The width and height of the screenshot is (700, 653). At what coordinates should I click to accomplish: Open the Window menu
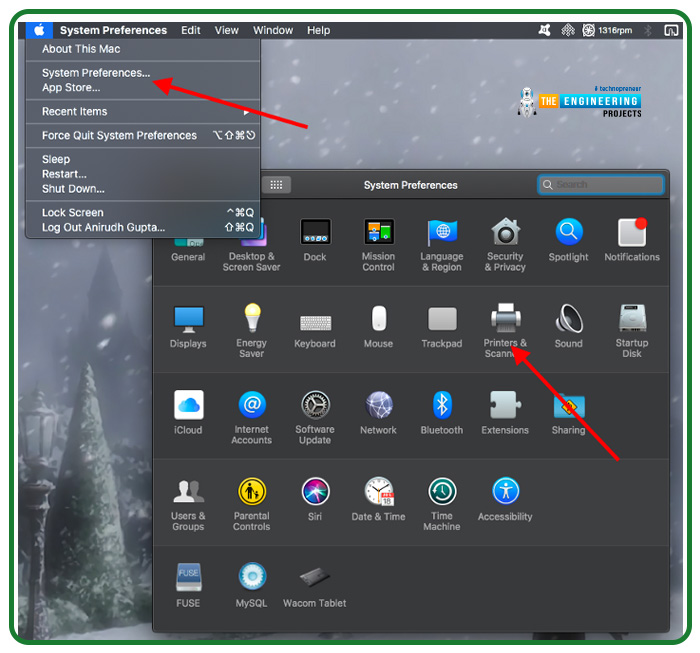tap(273, 30)
